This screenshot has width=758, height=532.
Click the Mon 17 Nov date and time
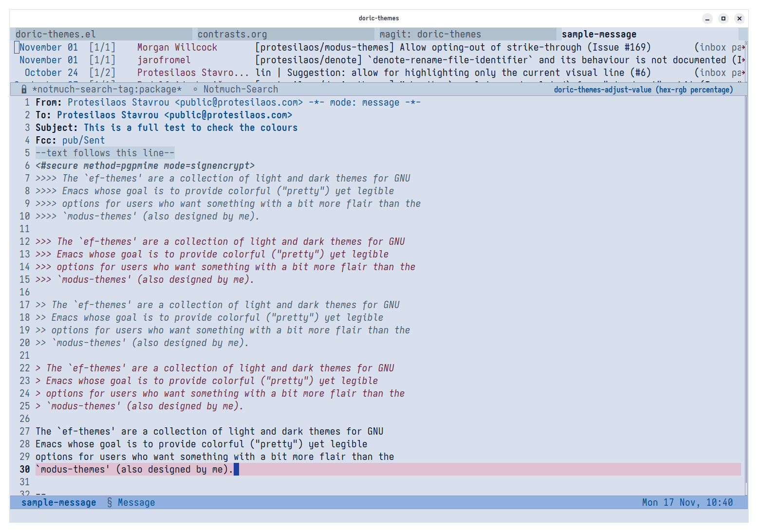[x=687, y=502]
